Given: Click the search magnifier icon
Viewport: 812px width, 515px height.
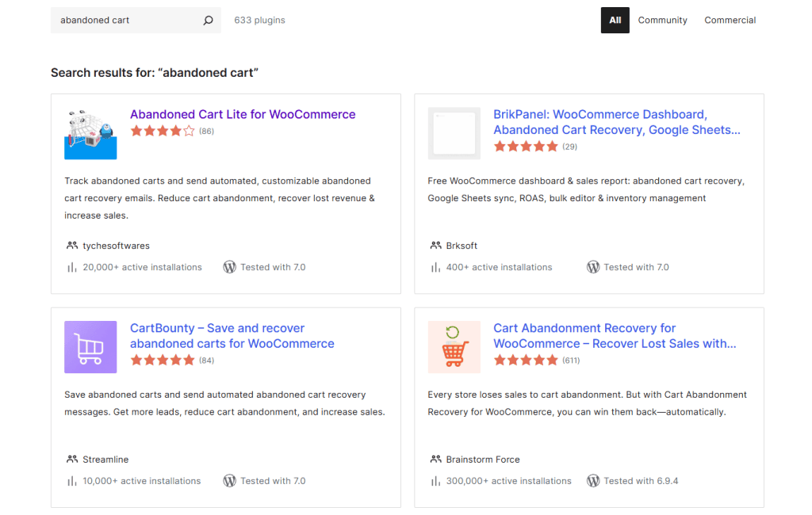Looking at the screenshot, I should click(x=209, y=20).
